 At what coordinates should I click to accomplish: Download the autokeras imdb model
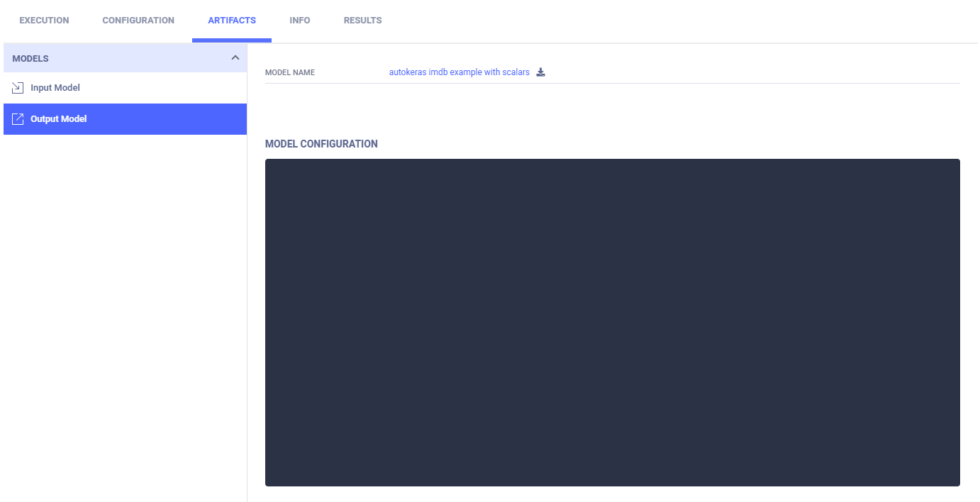tap(540, 72)
